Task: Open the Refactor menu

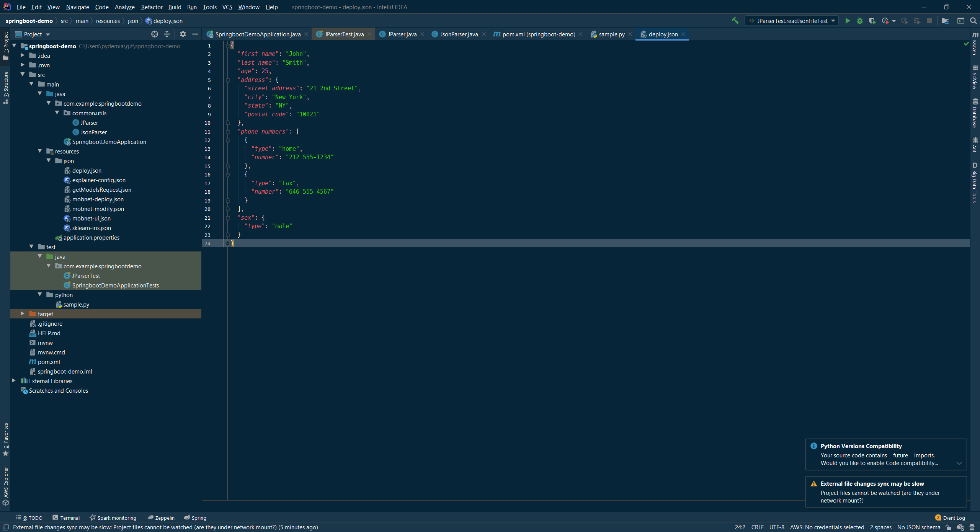Action: pyautogui.click(x=152, y=7)
